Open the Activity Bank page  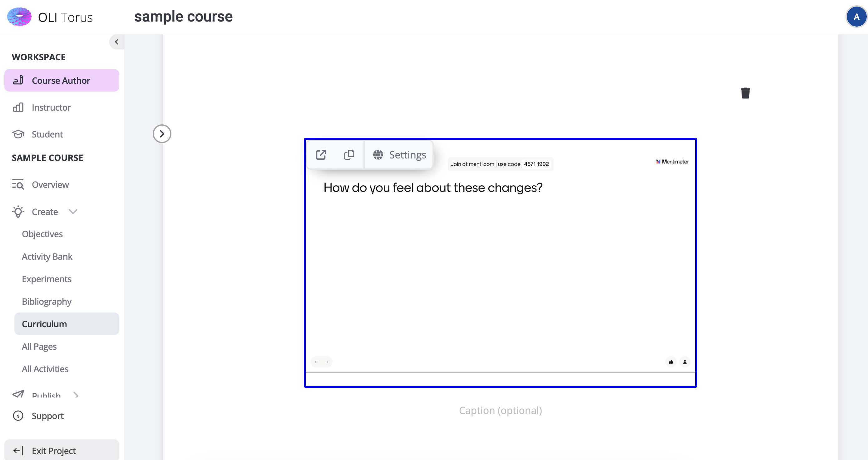(x=47, y=256)
